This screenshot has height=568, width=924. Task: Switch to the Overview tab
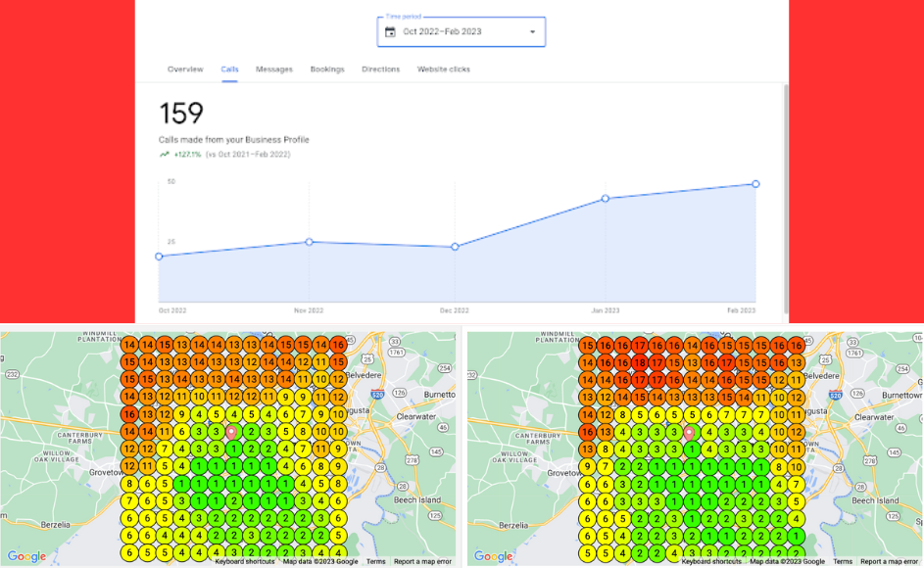coord(185,70)
